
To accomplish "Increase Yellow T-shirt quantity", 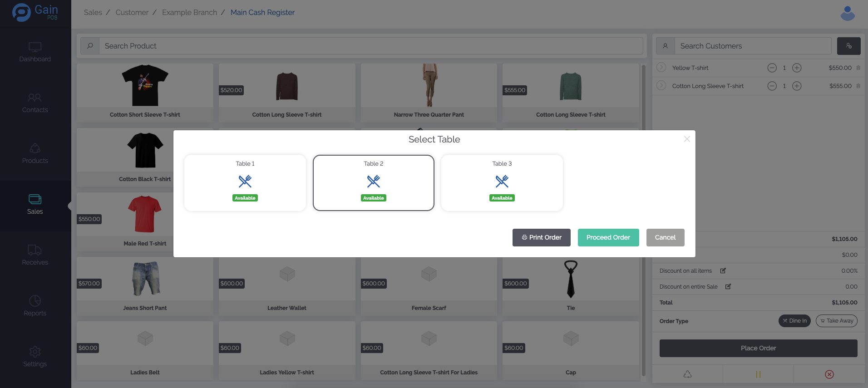I will pos(797,68).
